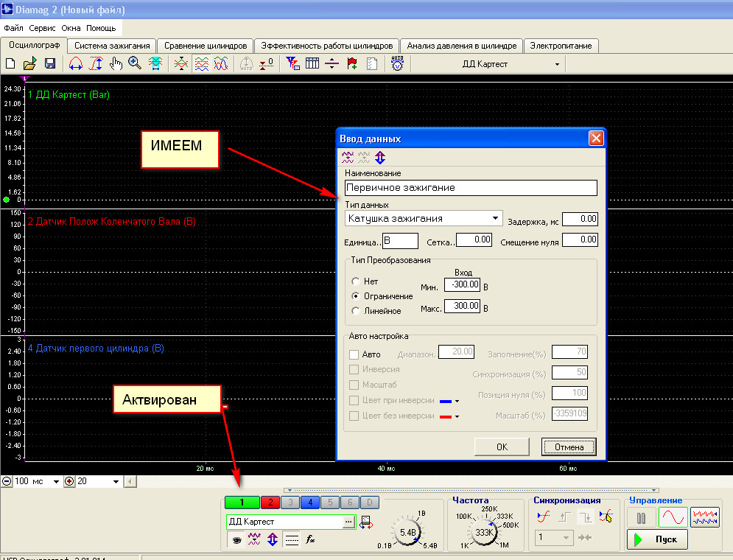Click the fx function icon in the channel panel
The width and height of the screenshot is (733, 560).
[310, 539]
